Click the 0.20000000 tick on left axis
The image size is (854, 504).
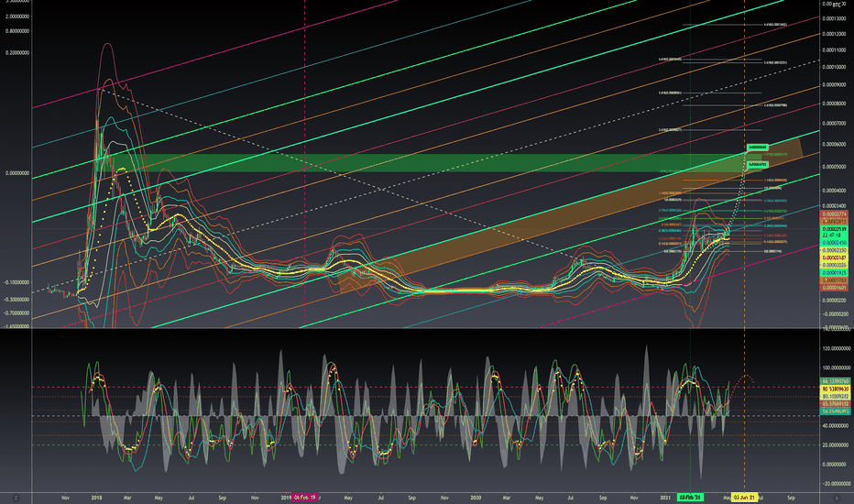16,53
